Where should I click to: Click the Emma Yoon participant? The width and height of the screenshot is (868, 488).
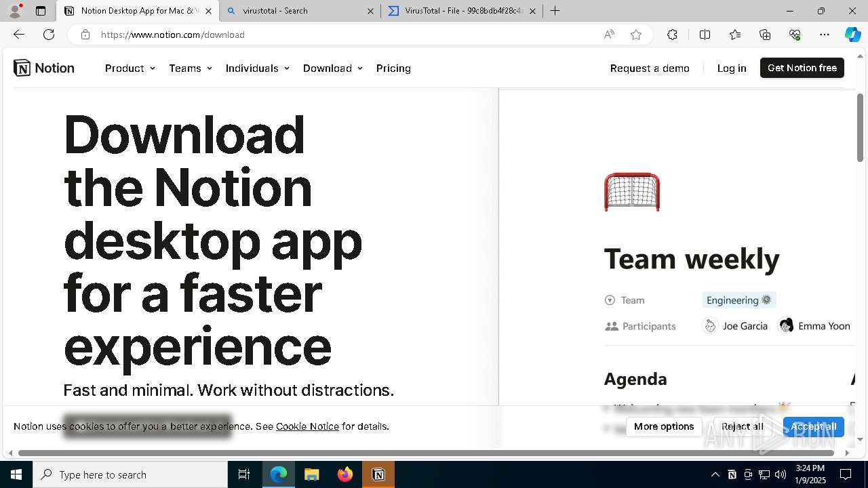[x=814, y=326]
